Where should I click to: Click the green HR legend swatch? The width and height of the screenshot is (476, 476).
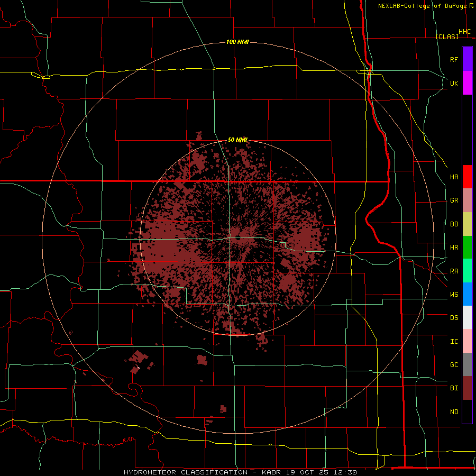click(467, 248)
